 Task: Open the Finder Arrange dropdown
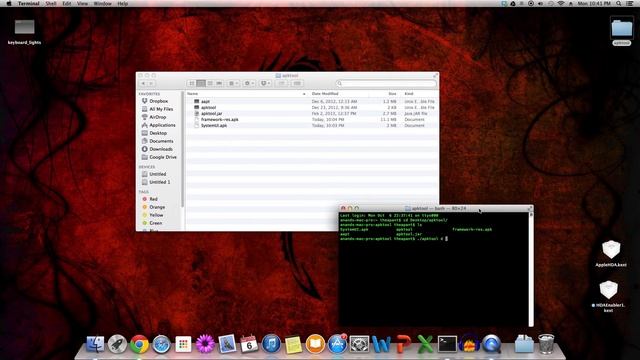click(x=233, y=83)
